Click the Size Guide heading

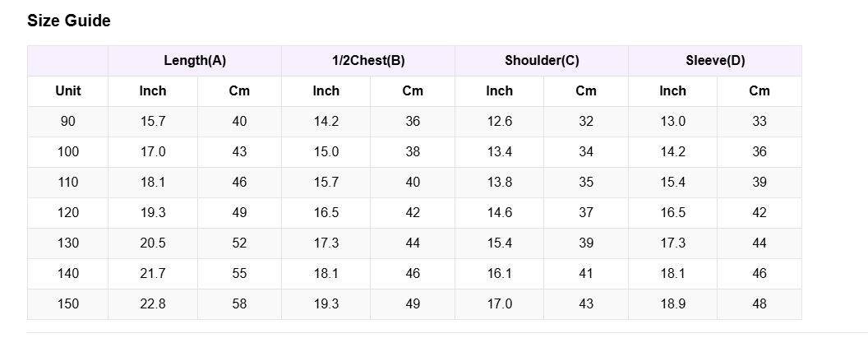coord(69,21)
